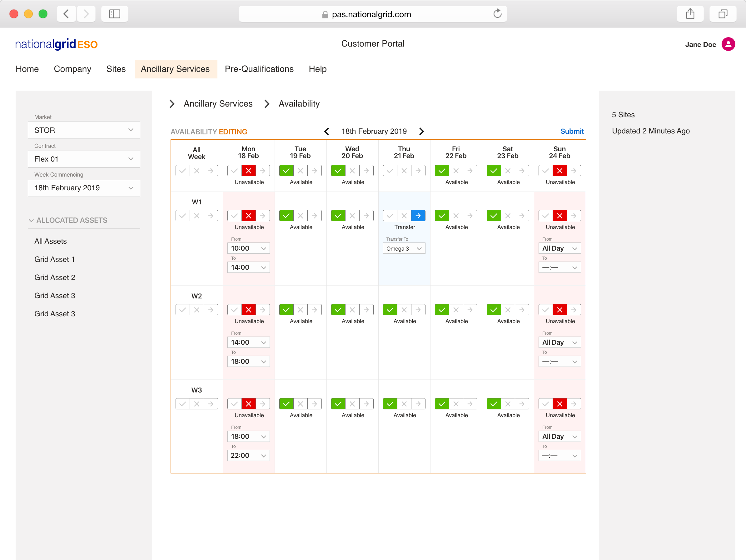Set Thu 21 Feb header to unavailable
This screenshot has height=560, width=746.
(404, 171)
